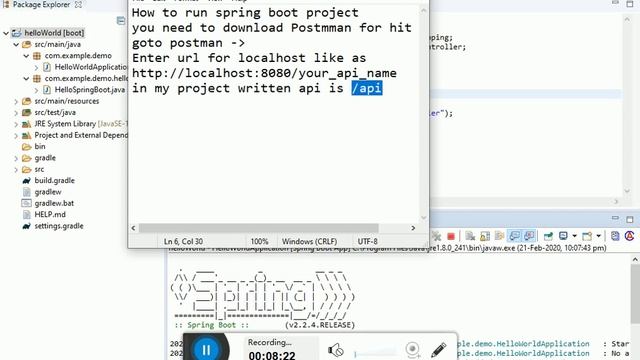Screen dimensions: 640x360
Task: Click the localhost:8080 URL line in Notepad
Action: pyautogui.click(x=264, y=73)
